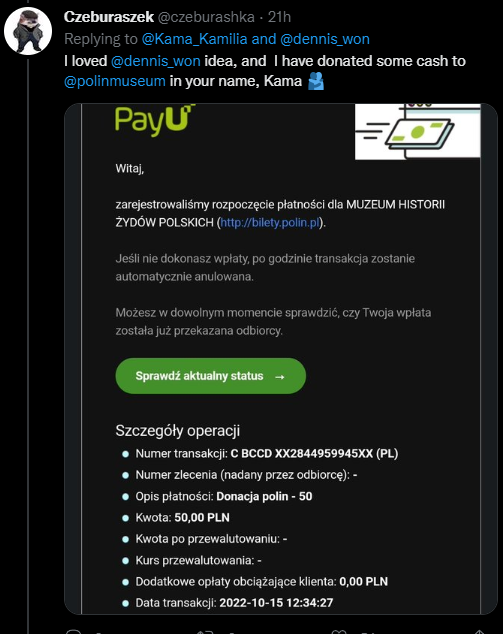
Task: Visit @Kama_Kamilia mention in reply line
Action: 194,39
